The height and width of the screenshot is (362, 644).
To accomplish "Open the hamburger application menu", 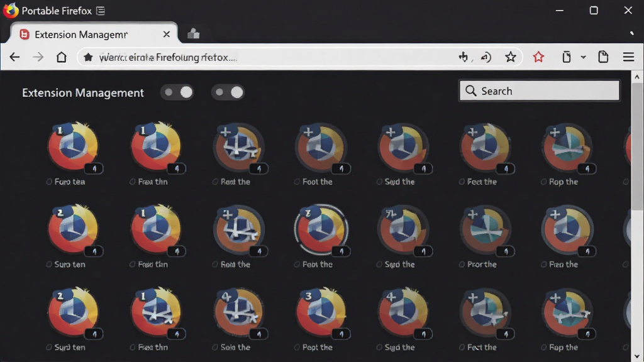I will point(628,57).
